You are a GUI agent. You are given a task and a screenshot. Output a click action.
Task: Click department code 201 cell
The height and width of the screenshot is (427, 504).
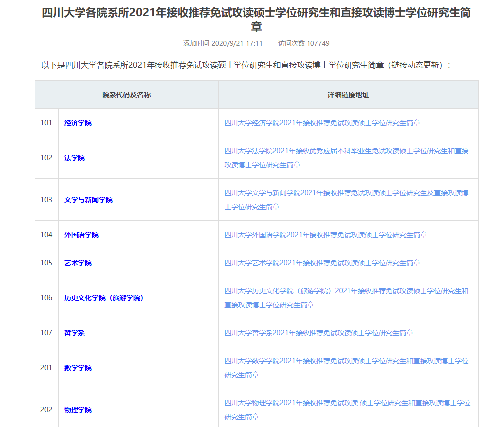click(x=46, y=368)
